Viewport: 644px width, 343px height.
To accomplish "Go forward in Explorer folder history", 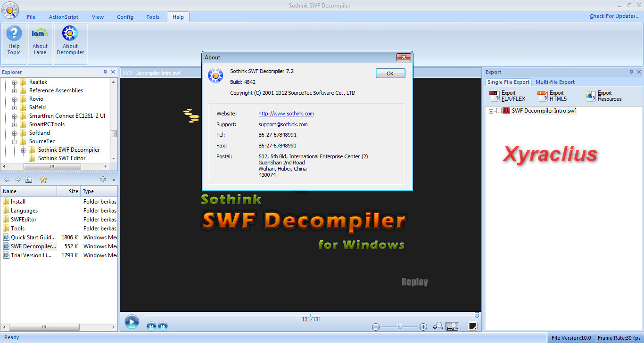I will (x=18, y=180).
